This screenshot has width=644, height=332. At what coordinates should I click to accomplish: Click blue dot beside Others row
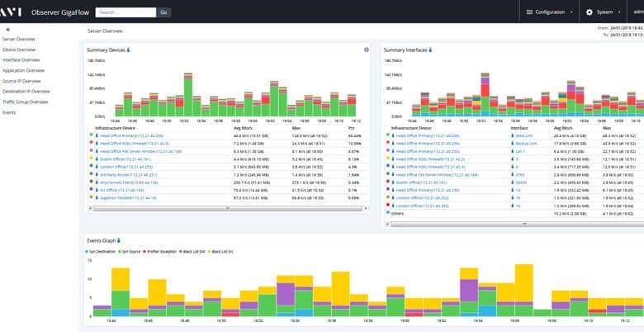point(388,212)
